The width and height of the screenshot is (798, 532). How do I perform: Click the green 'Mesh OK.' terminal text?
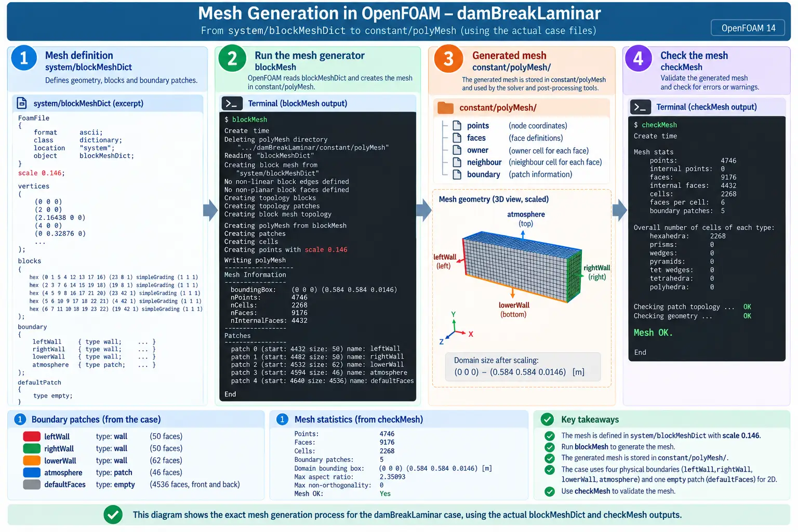(x=653, y=332)
